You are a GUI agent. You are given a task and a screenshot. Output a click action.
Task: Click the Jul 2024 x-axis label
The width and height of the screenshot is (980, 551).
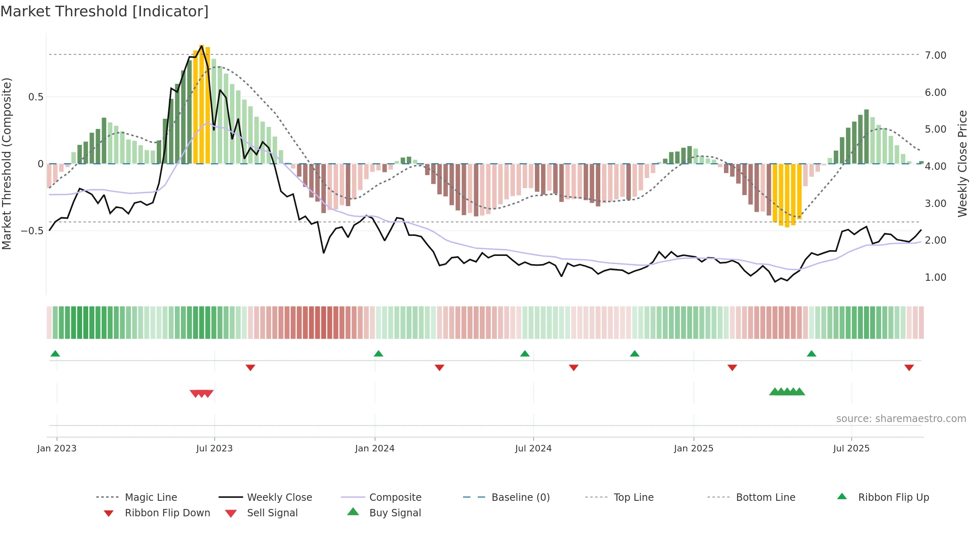pos(533,448)
